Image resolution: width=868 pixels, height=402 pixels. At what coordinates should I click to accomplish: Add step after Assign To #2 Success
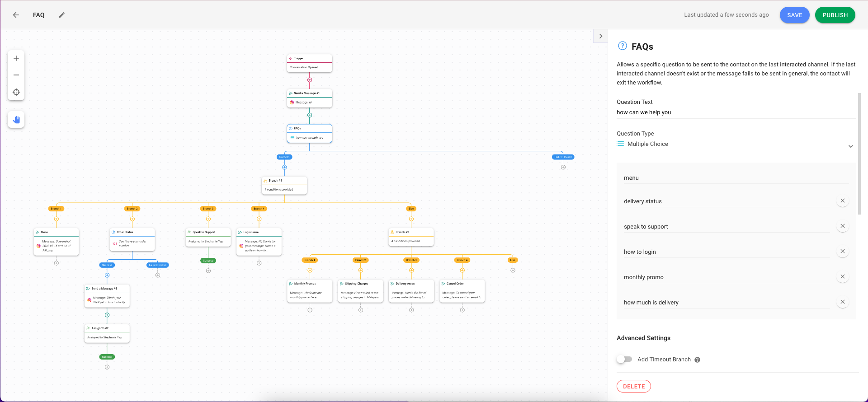(x=107, y=367)
